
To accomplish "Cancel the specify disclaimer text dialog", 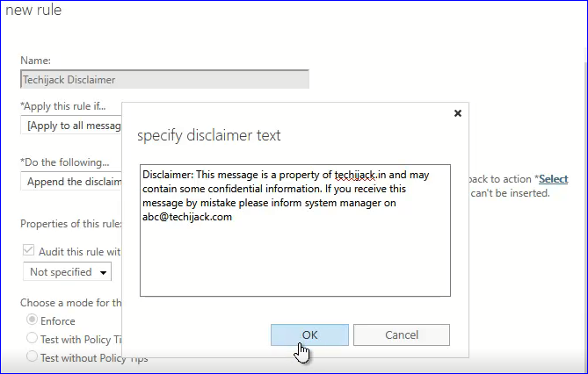I will pyautogui.click(x=402, y=334).
